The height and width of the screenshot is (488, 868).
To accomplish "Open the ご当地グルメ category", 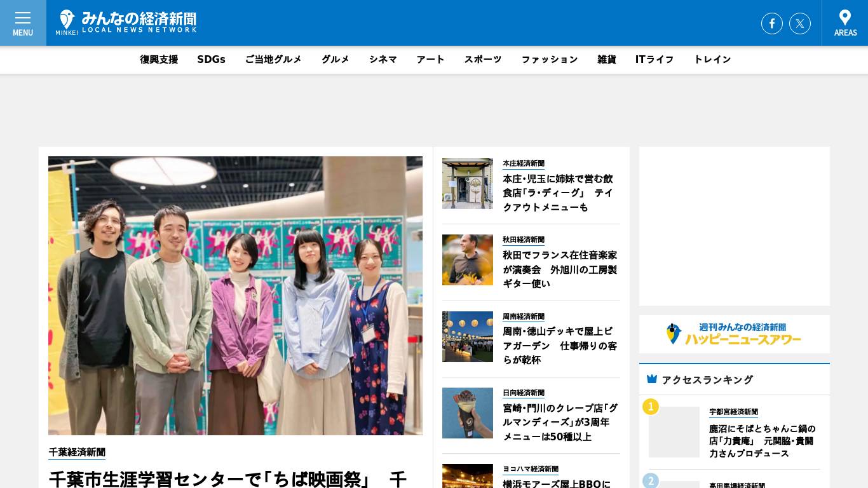I will 273,59.
